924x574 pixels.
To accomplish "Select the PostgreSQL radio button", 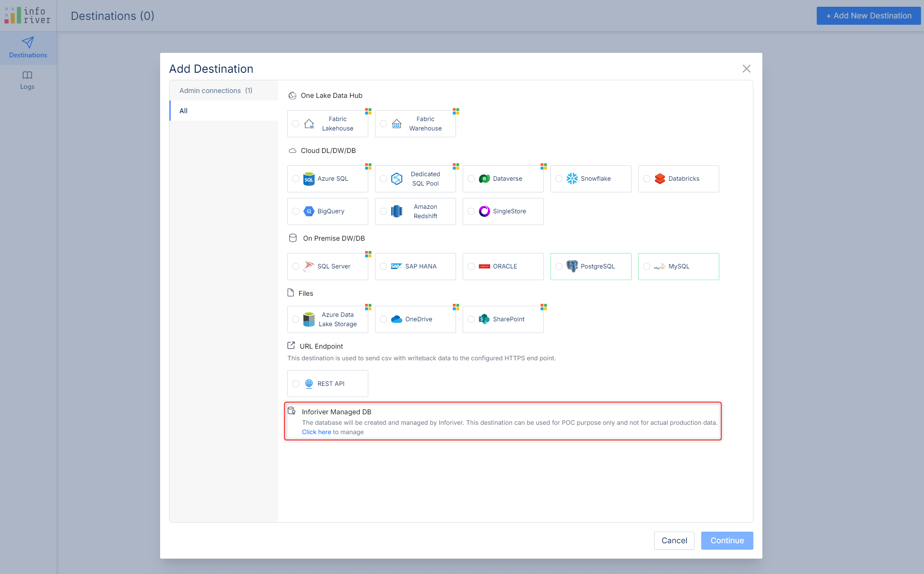I will [559, 267].
